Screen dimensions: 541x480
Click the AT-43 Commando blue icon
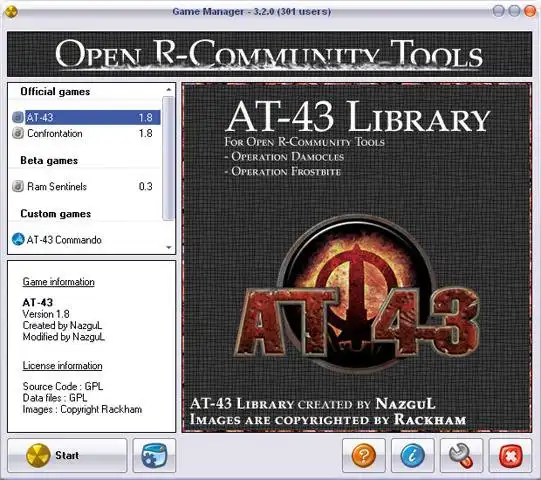(18, 239)
